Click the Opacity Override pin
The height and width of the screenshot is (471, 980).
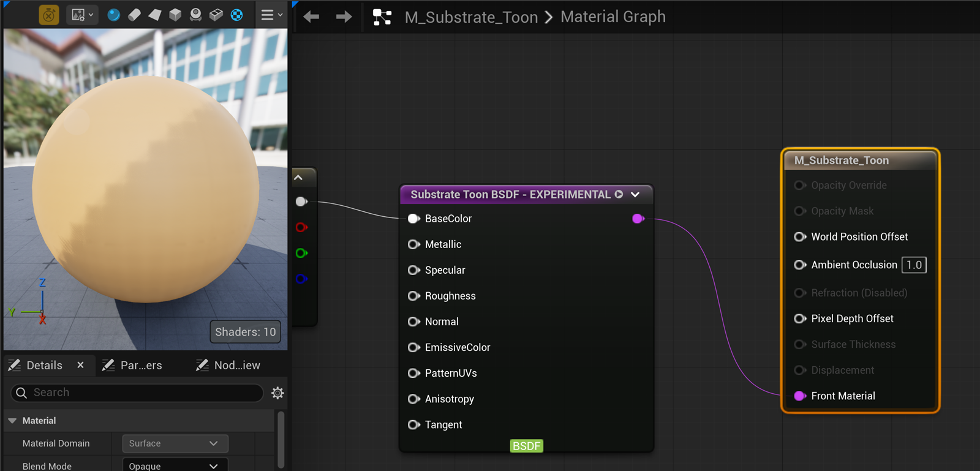click(800, 185)
